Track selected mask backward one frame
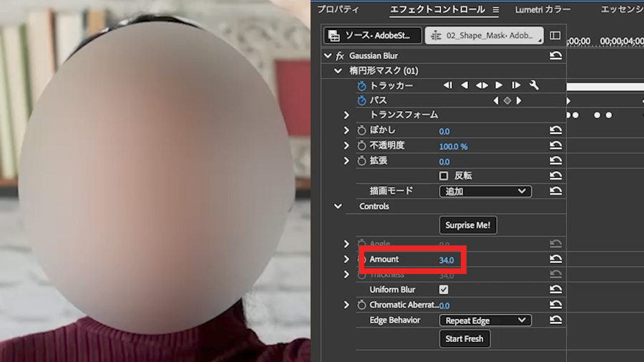Screen dimensions: 644x362 pyautogui.click(x=448, y=85)
